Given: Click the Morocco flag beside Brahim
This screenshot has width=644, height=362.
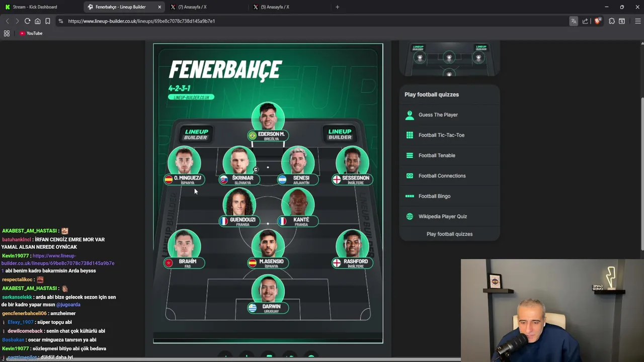Looking at the screenshot, I should tap(169, 263).
